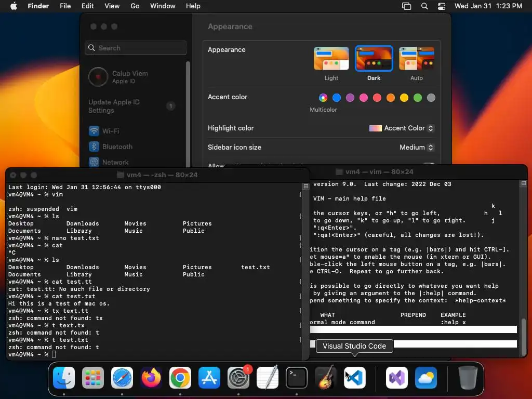The width and height of the screenshot is (532, 399).
Task: Click 'VIM - main help file' text
Action: point(350,198)
